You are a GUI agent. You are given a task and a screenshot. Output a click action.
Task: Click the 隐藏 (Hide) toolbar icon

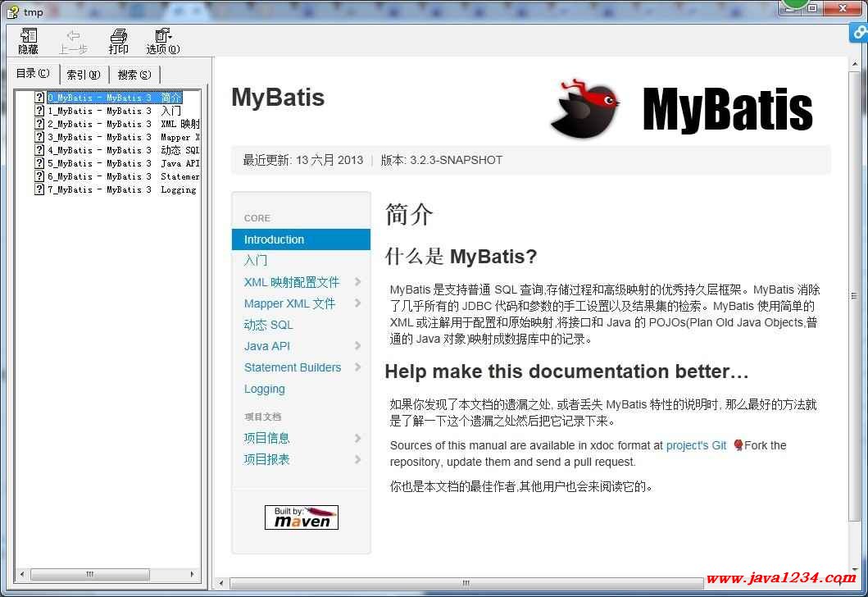click(28, 41)
